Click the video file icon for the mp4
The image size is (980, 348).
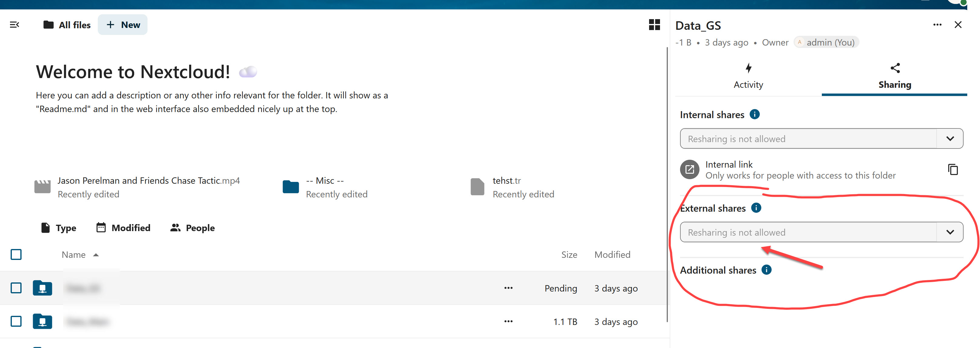(x=42, y=187)
